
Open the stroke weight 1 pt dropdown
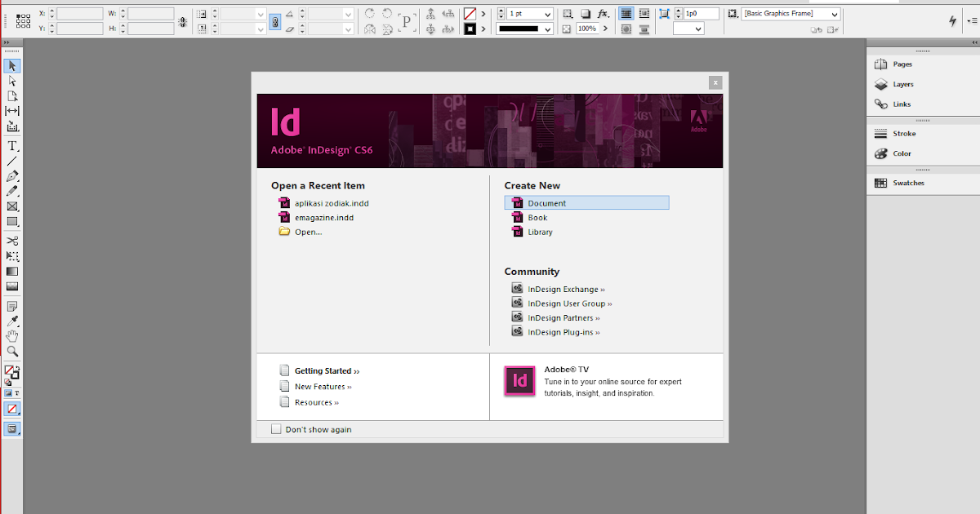click(x=547, y=14)
